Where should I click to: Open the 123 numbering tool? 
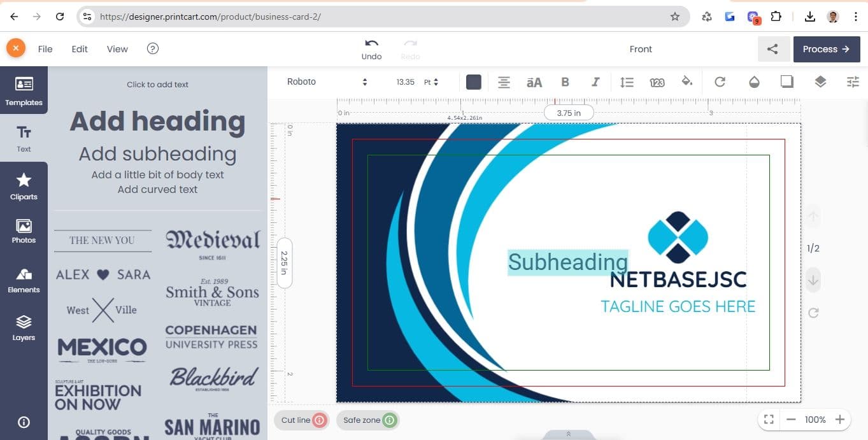657,82
